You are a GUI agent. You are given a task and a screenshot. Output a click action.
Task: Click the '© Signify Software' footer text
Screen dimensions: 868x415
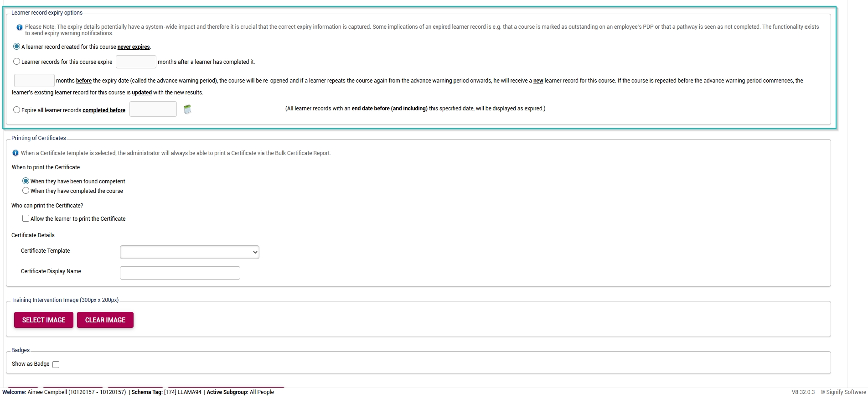(843, 392)
